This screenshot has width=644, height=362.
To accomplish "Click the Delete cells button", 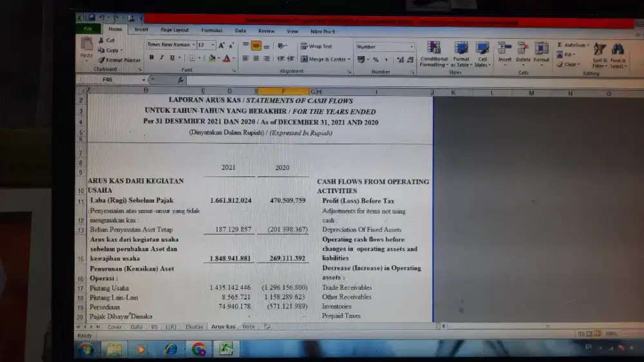I will [523, 54].
